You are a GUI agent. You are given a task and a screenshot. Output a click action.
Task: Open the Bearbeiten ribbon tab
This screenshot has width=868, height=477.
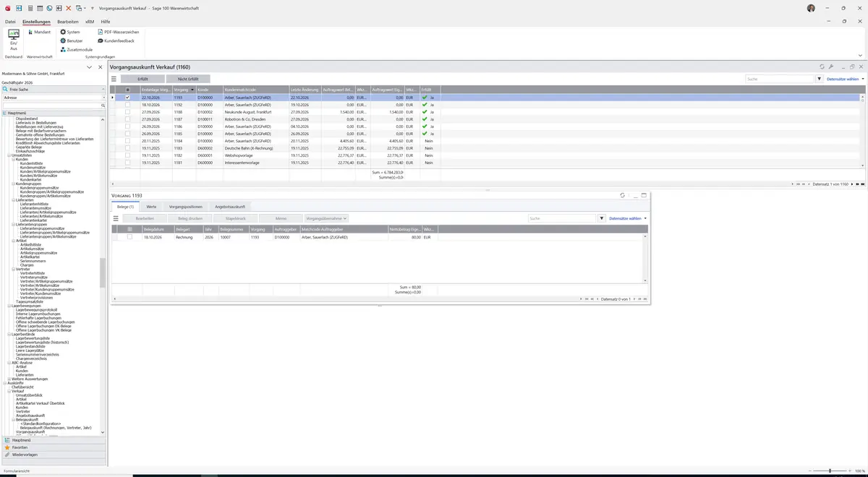tap(68, 22)
